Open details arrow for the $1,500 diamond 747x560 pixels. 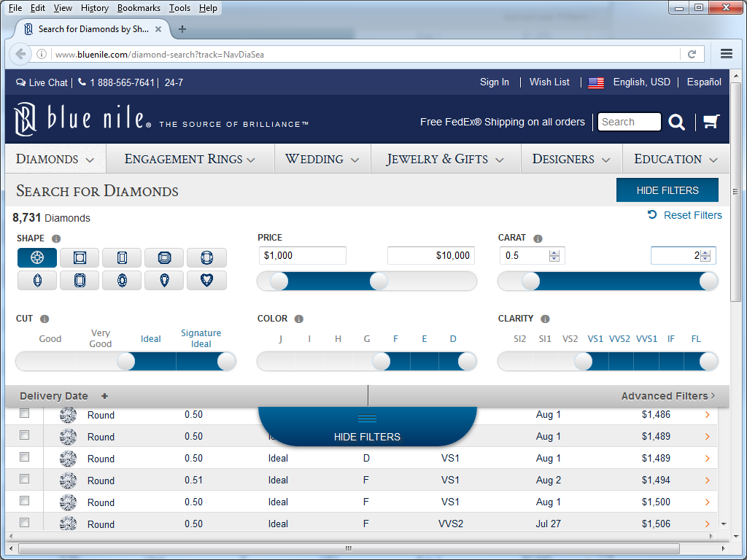pos(708,502)
